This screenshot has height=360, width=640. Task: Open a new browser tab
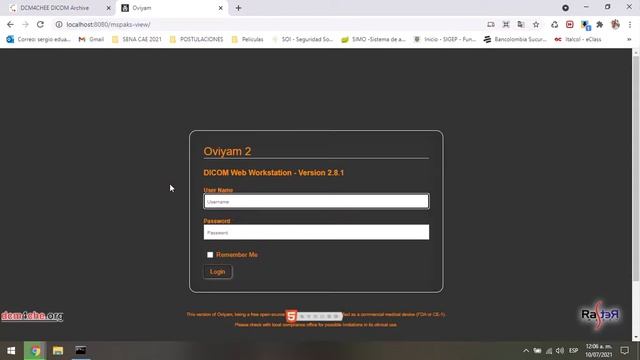click(x=238, y=8)
